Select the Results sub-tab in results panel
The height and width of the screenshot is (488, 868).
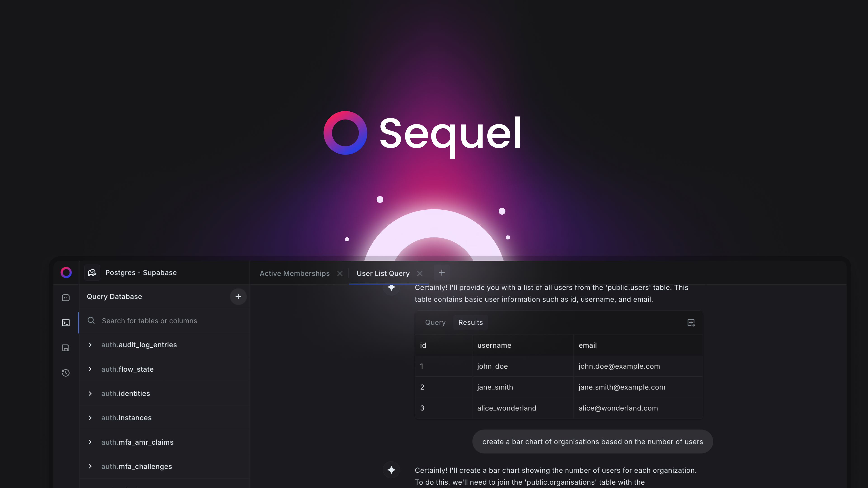470,322
